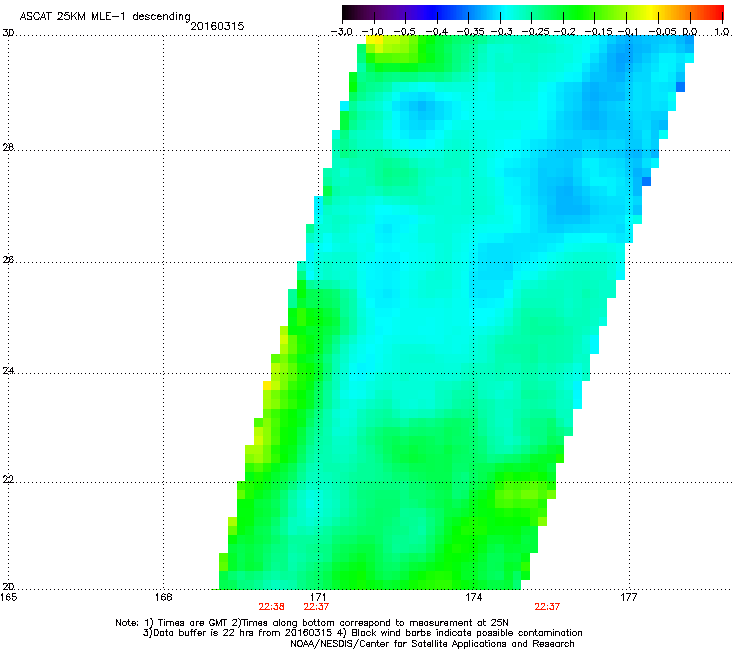The height and width of the screenshot is (650, 740).
Task: Select the 1.0 color scale label
Action: (x=722, y=32)
